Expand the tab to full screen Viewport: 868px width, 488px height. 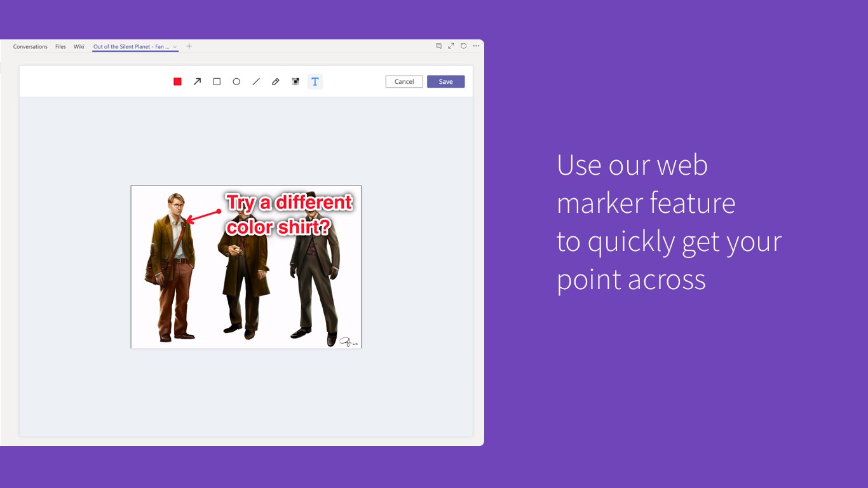click(x=451, y=46)
